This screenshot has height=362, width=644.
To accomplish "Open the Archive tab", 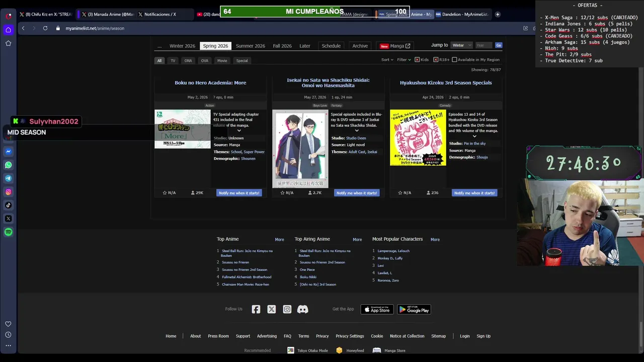I will [x=360, y=46].
